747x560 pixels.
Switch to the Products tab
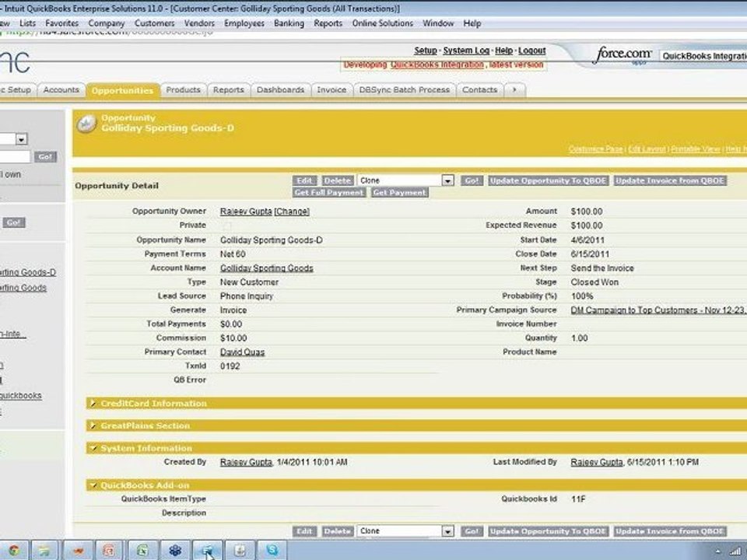[x=184, y=89]
